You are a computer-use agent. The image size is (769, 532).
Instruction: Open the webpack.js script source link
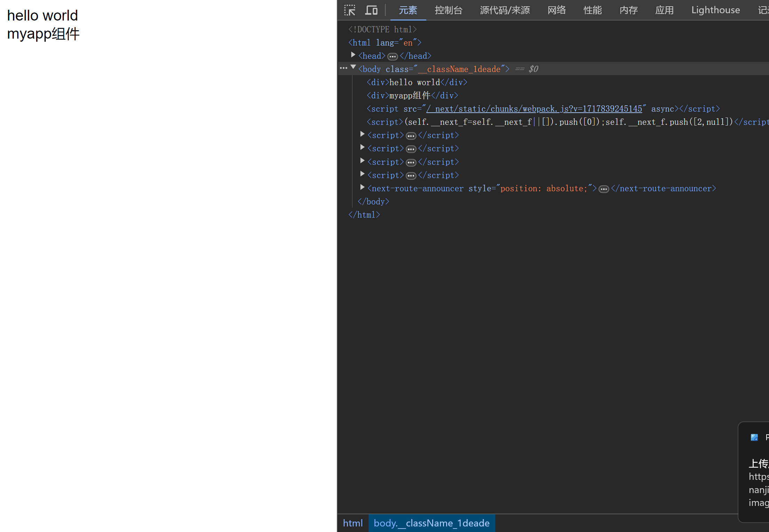[534, 109]
